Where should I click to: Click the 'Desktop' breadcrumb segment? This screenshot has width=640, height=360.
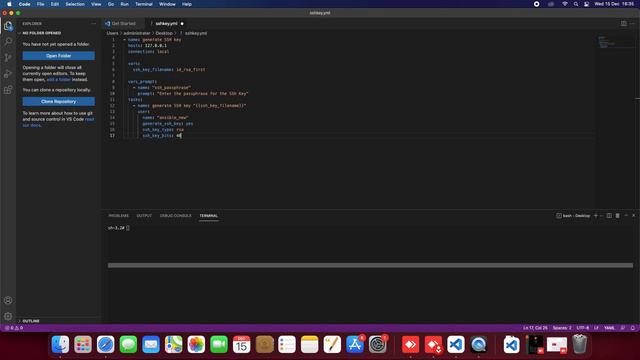click(164, 33)
